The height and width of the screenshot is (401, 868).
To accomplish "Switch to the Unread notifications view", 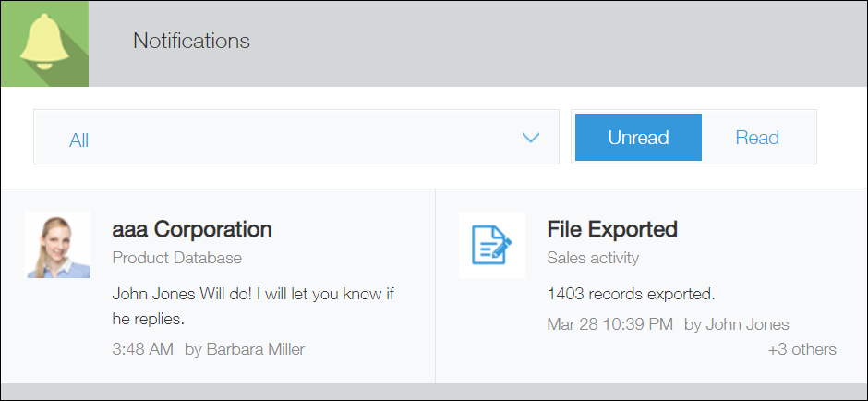I will tap(638, 138).
